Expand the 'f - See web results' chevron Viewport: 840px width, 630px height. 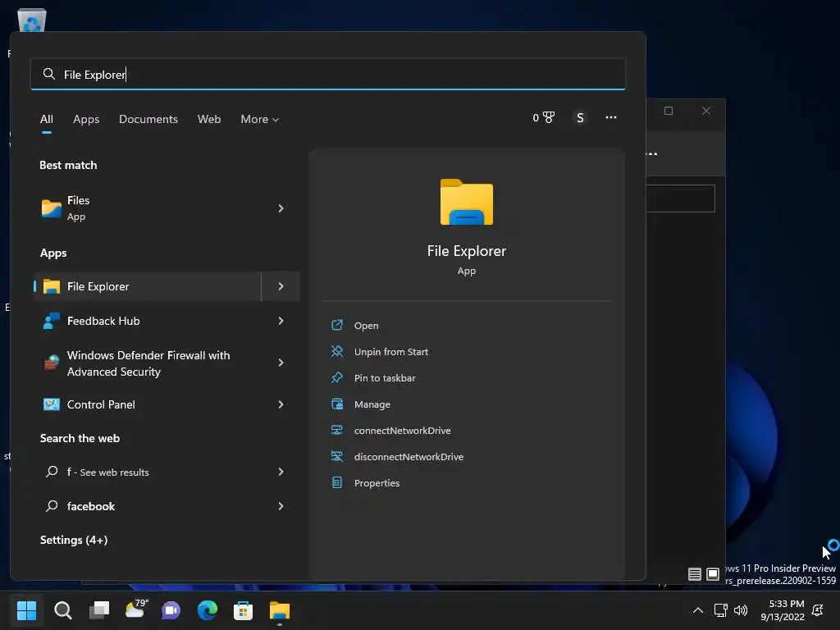coord(281,472)
